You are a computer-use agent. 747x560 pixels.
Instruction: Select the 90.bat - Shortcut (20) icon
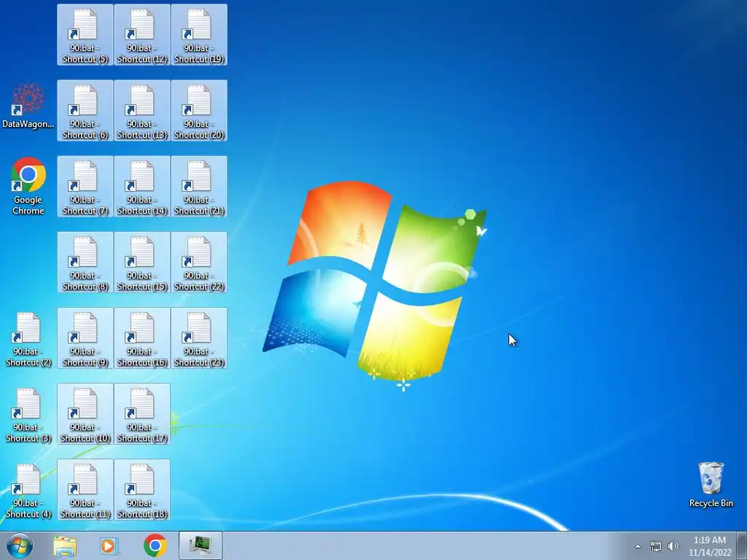click(x=199, y=111)
